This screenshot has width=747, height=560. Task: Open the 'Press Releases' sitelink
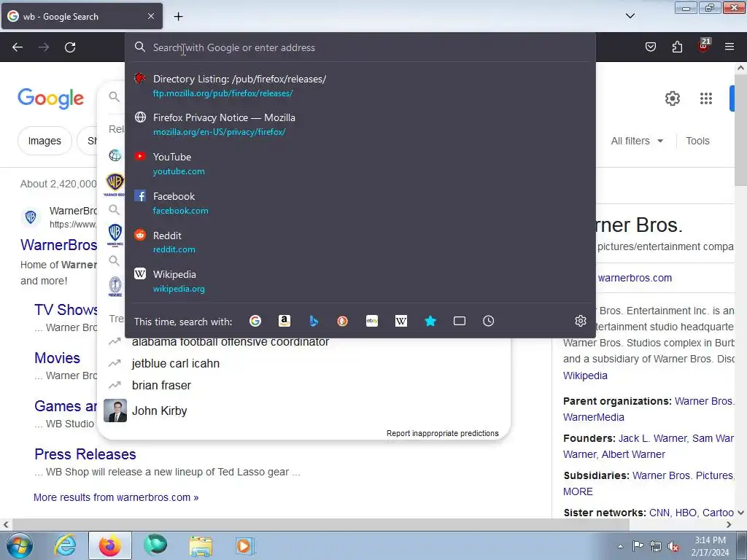click(x=85, y=454)
